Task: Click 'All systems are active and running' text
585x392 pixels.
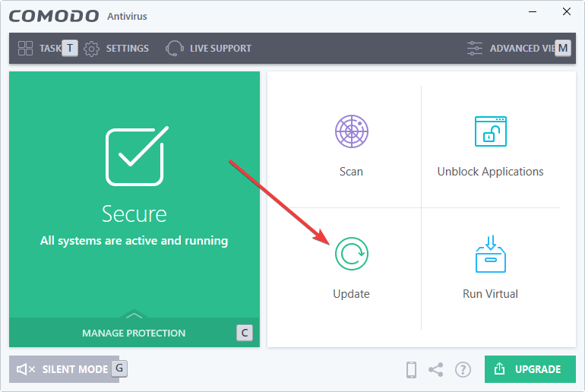Action: click(x=134, y=241)
